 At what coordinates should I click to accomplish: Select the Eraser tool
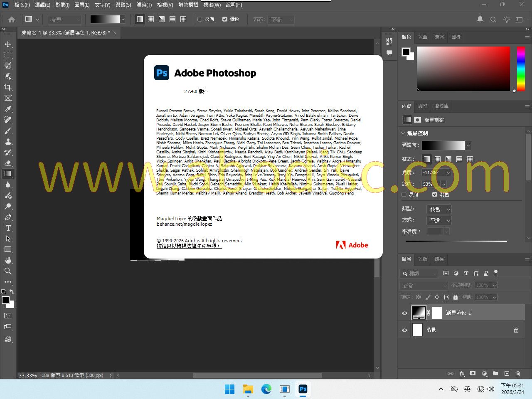pyautogui.click(x=8, y=163)
